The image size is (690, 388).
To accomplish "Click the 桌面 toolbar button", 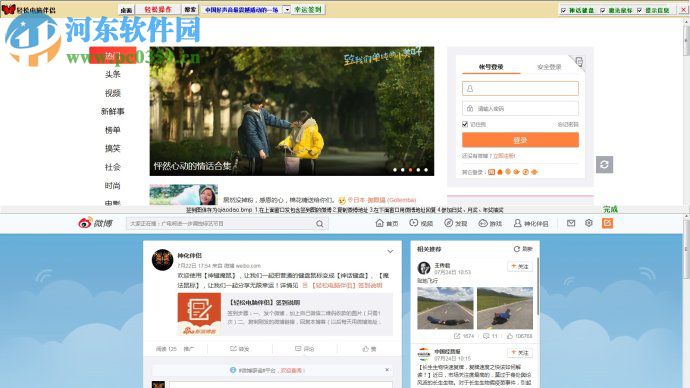I will pyautogui.click(x=126, y=10).
